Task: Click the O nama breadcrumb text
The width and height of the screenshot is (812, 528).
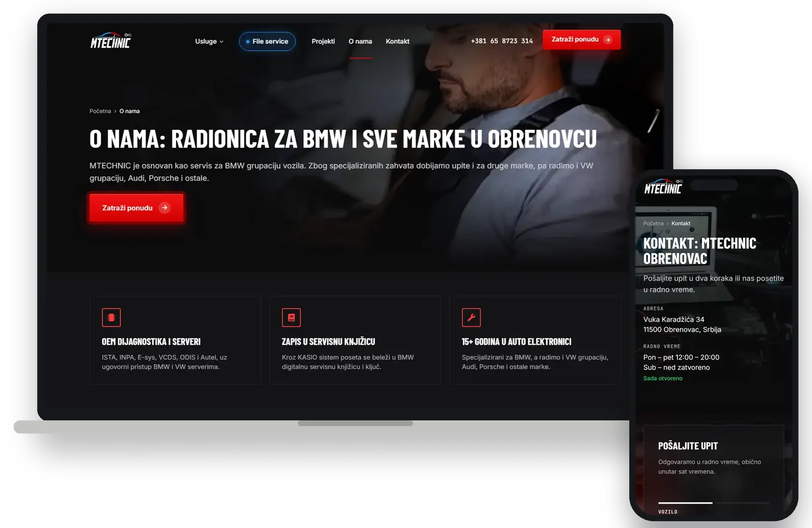Action: (x=129, y=111)
